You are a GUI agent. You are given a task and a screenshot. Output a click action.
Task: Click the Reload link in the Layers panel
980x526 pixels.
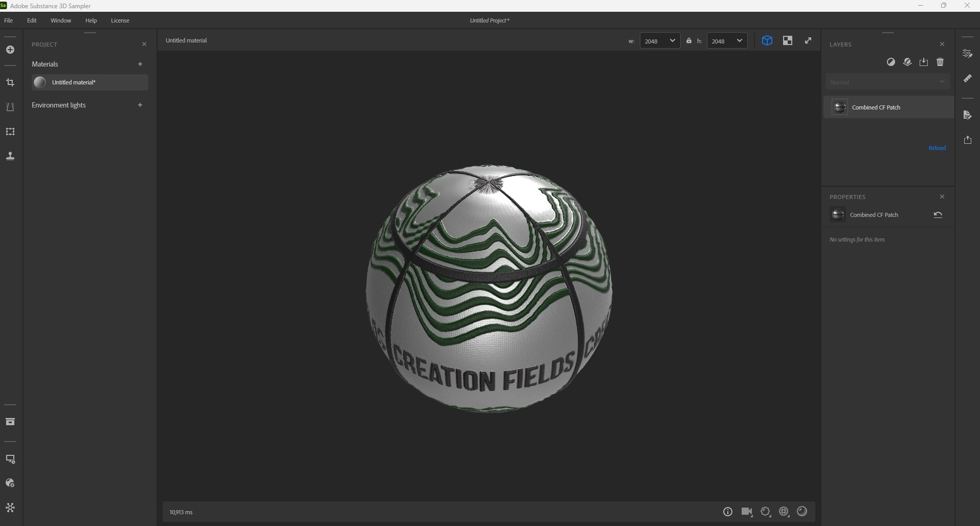pos(937,147)
